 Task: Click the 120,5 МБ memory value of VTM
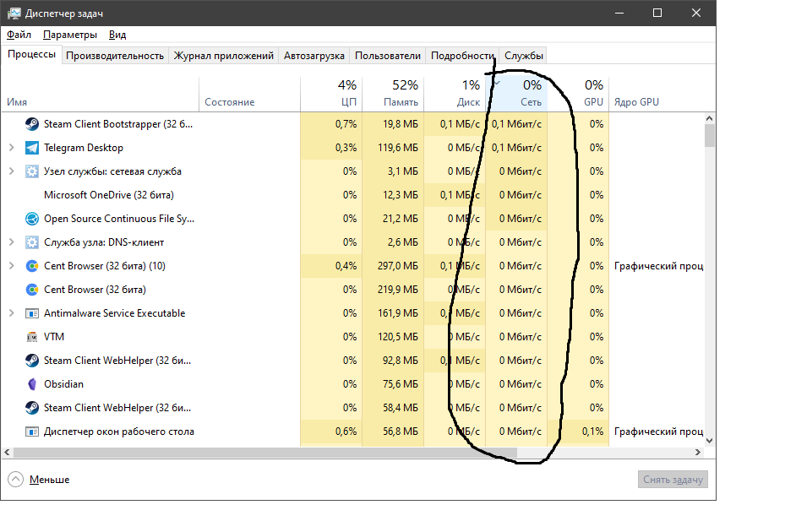pyautogui.click(x=397, y=337)
